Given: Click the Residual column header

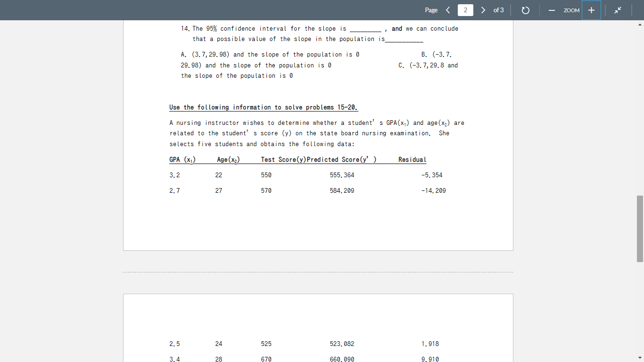Looking at the screenshot, I should 412,159.
